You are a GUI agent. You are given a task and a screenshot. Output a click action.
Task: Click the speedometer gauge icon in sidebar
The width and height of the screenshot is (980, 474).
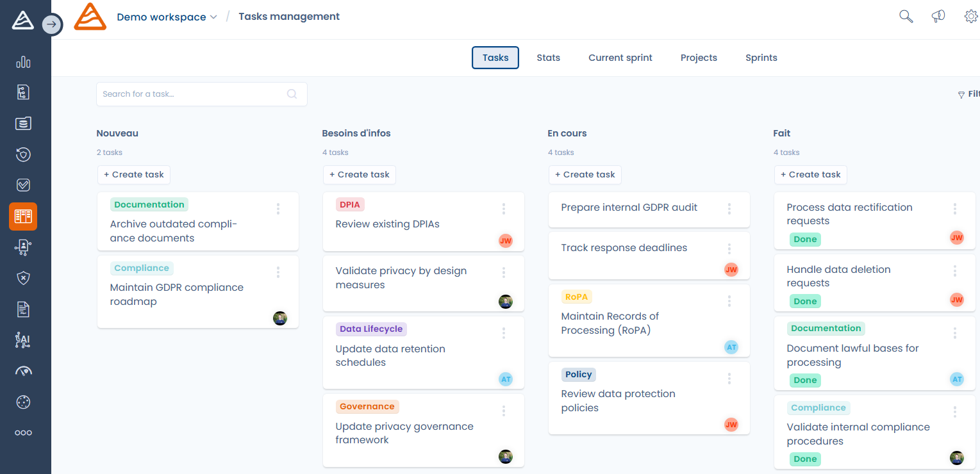(23, 371)
